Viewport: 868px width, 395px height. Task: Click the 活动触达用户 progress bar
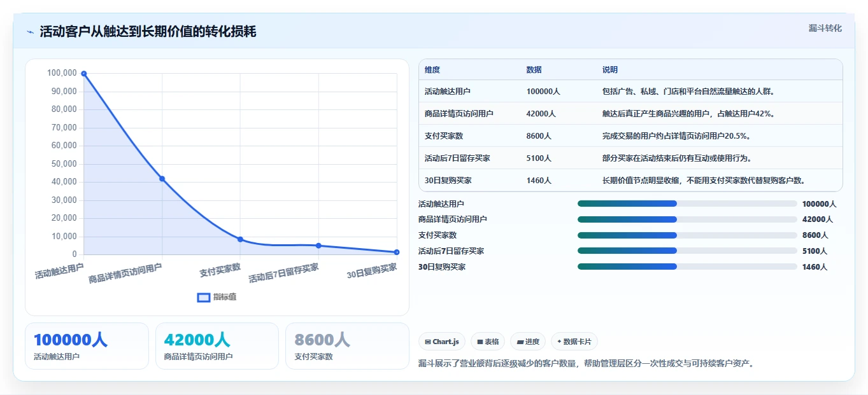point(687,204)
